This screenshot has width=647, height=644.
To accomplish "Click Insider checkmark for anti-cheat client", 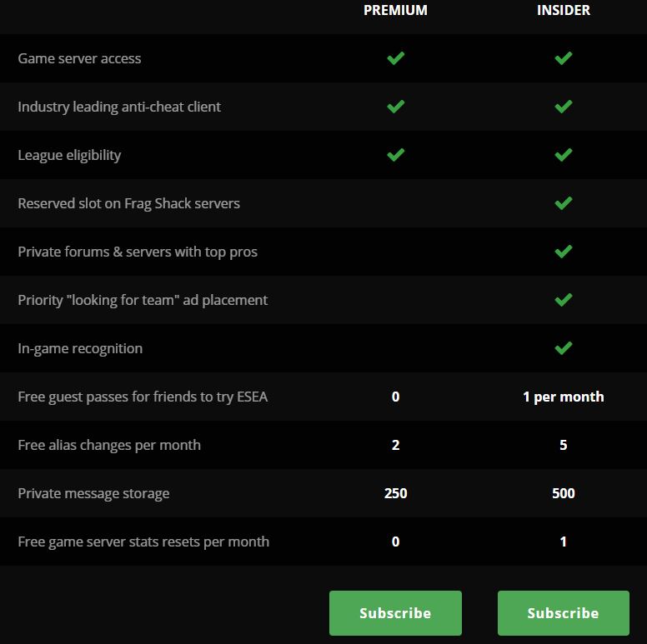I will tap(564, 107).
